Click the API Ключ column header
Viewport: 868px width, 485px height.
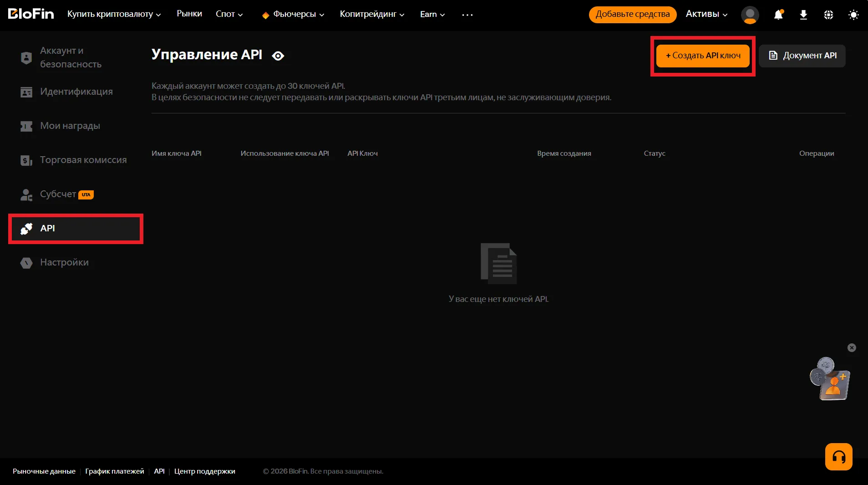point(363,153)
